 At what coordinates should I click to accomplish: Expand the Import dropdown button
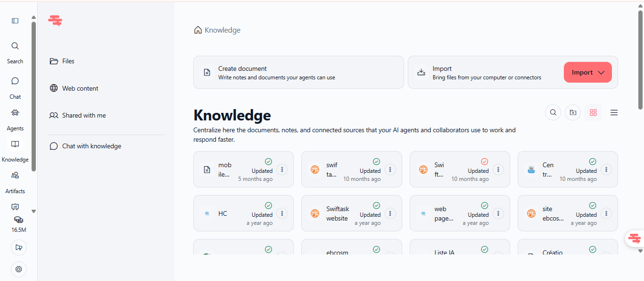click(587, 72)
